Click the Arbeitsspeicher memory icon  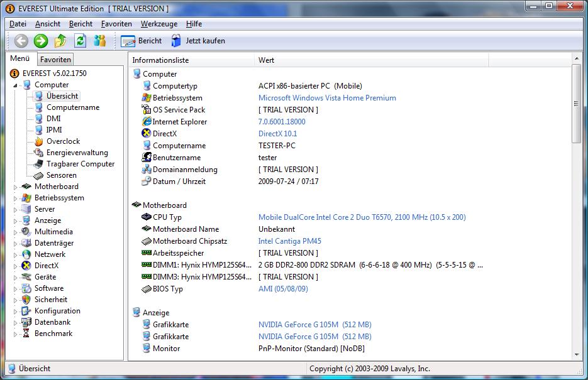(147, 252)
